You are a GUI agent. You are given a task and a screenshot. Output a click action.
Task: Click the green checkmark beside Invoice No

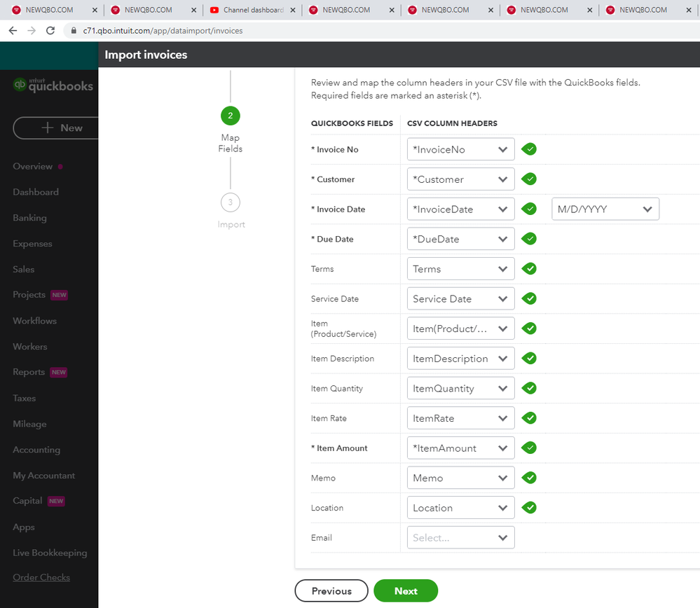point(530,149)
